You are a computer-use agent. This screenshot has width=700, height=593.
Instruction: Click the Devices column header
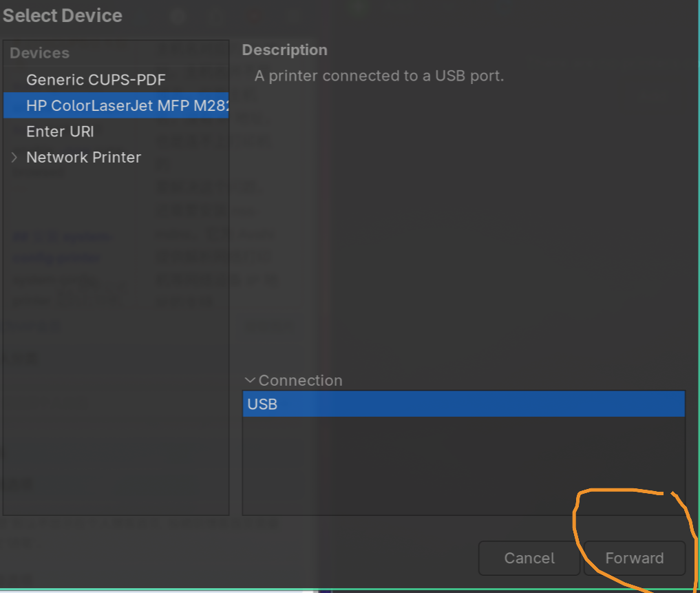[x=116, y=53]
